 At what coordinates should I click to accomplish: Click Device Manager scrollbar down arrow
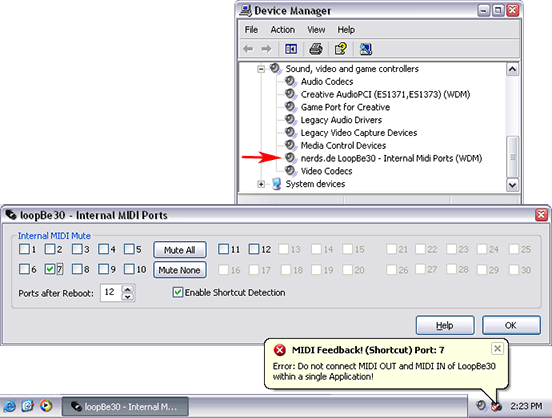[512, 185]
